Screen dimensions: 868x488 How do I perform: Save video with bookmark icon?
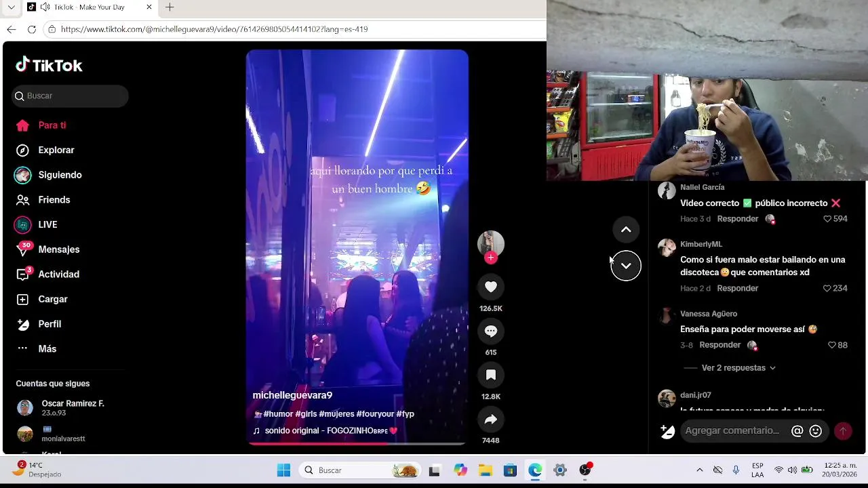pyautogui.click(x=491, y=375)
